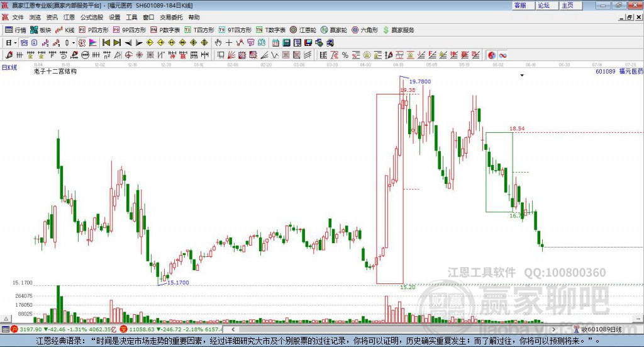Open the P数字表 number table
Viewport: 644px width, 347px height.
pyautogui.click(x=165, y=30)
